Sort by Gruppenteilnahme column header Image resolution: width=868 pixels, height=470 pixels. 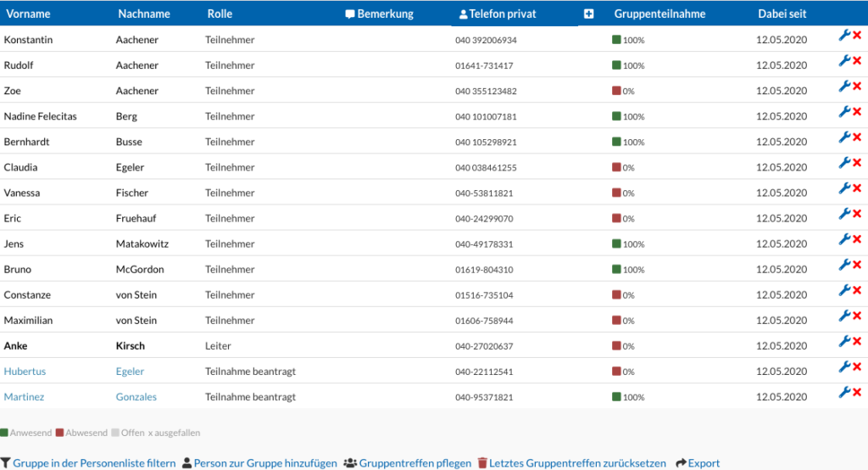click(659, 14)
